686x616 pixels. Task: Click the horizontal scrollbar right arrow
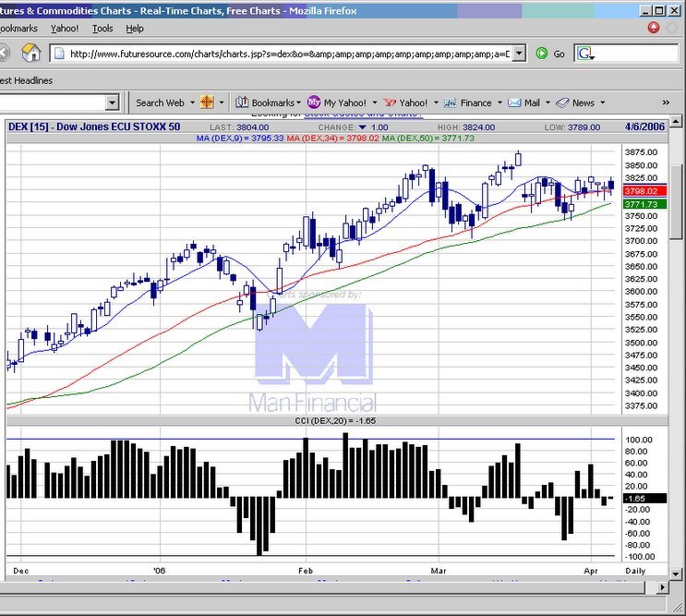click(x=663, y=587)
